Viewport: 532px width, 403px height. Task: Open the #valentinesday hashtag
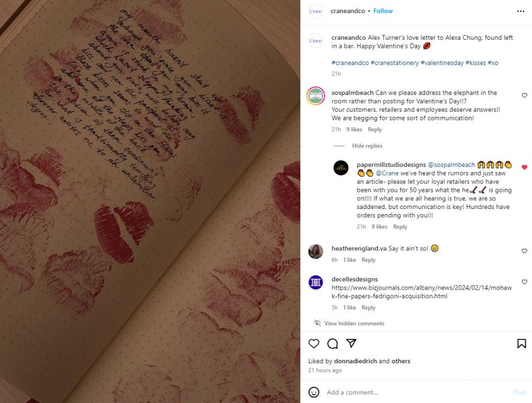442,63
